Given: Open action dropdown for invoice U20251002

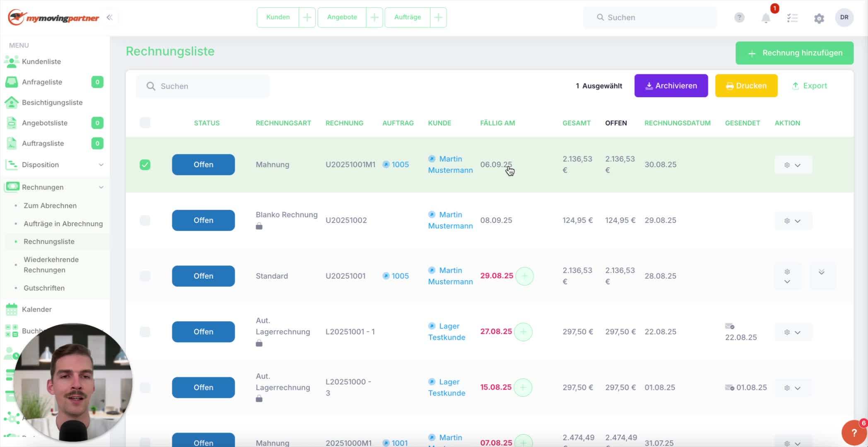Looking at the screenshot, I should click(793, 221).
